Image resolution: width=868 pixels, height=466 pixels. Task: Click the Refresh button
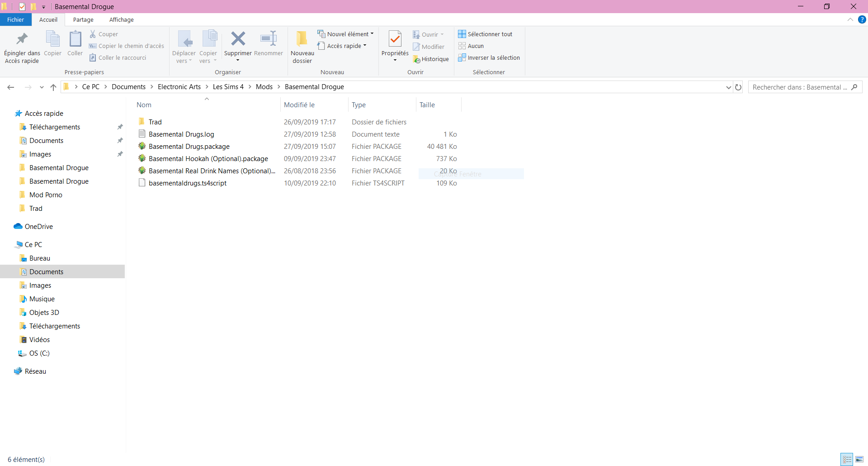[x=738, y=87]
